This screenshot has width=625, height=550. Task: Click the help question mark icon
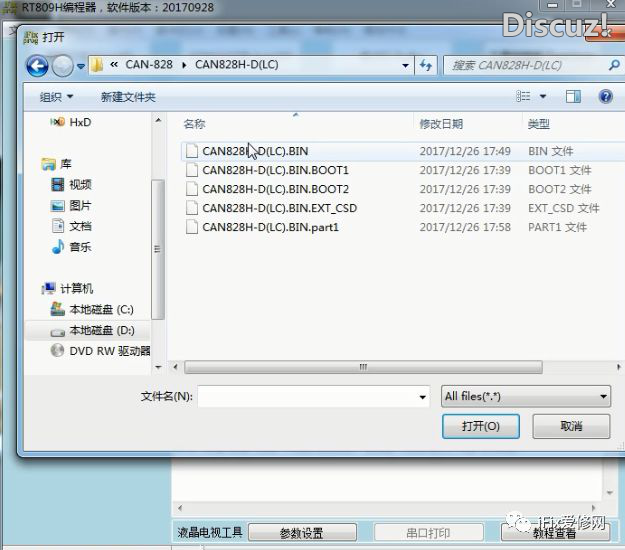tap(605, 96)
